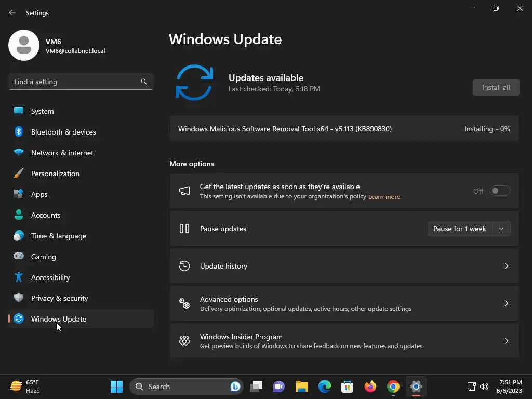Expand the Pause for 1 week dropdown arrow

pyautogui.click(x=501, y=229)
